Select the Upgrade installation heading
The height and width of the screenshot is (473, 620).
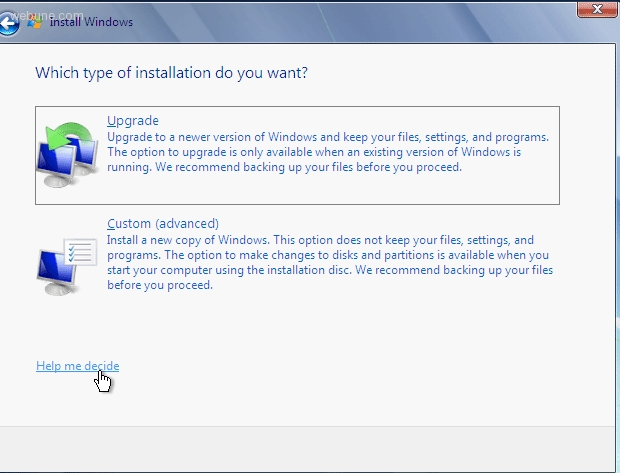tap(133, 121)
